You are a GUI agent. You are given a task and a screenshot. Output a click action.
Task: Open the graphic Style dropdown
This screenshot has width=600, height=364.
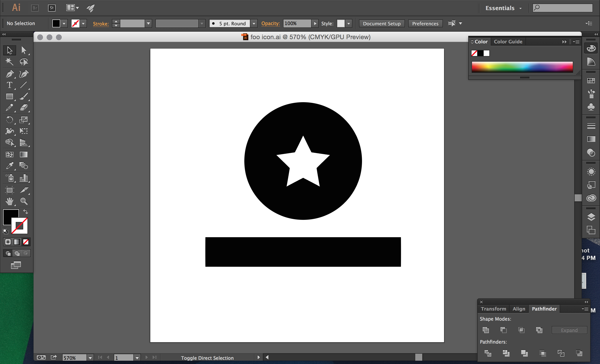click(x=349, y=24)
